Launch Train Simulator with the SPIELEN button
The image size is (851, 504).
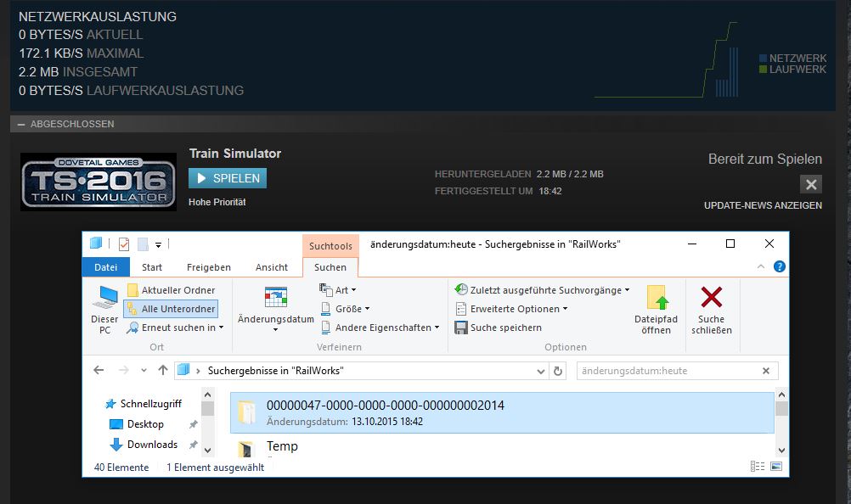tap(228, 178)
